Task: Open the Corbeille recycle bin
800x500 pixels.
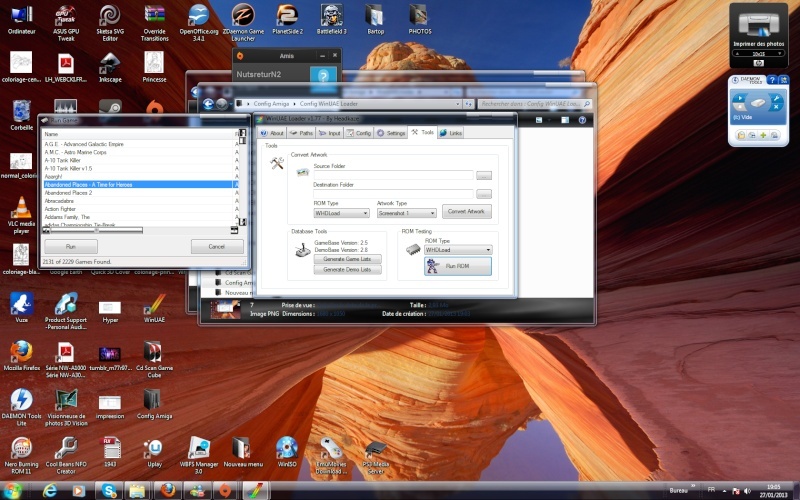Action: tap(21, 116)
